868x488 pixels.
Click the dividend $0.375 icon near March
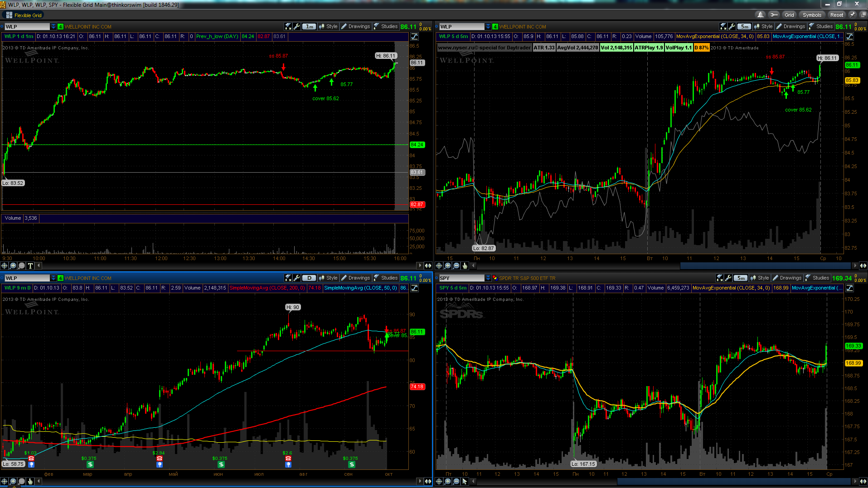tap(90, 464)
